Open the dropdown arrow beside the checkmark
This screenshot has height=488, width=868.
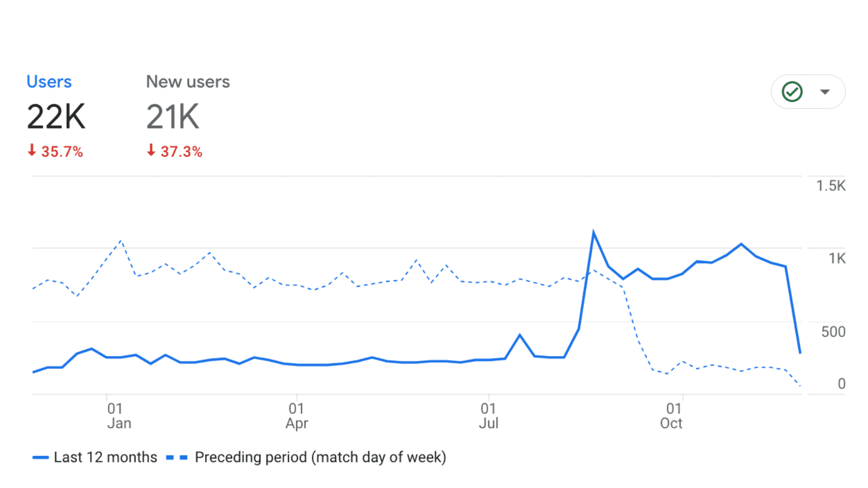(x=825, y=92)
